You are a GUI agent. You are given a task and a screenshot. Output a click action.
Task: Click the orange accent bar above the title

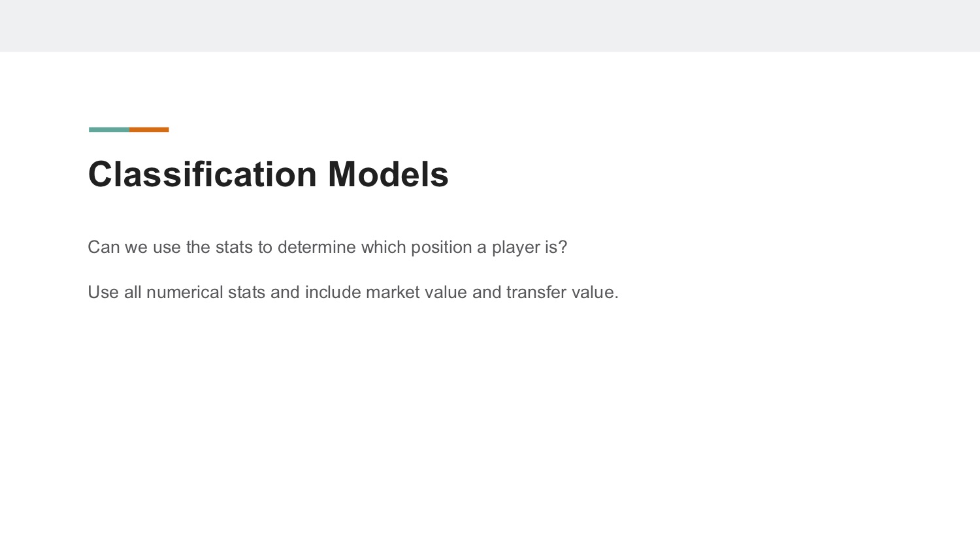(149, 129)
